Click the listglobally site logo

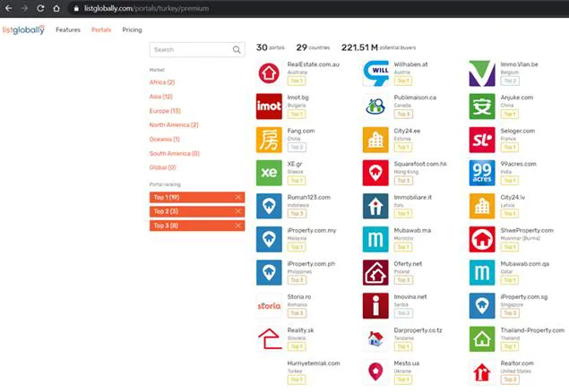coord(23,30)
